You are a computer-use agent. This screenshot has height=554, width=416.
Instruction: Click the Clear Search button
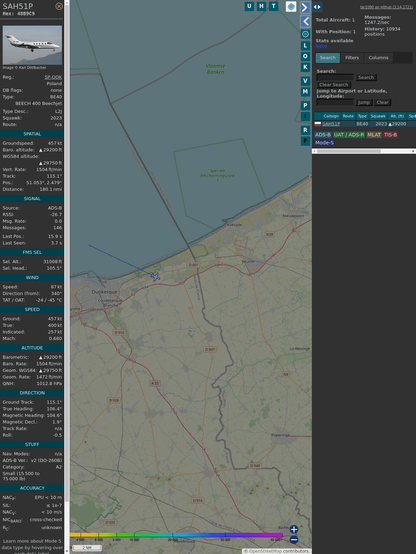[x=334, y=85]
